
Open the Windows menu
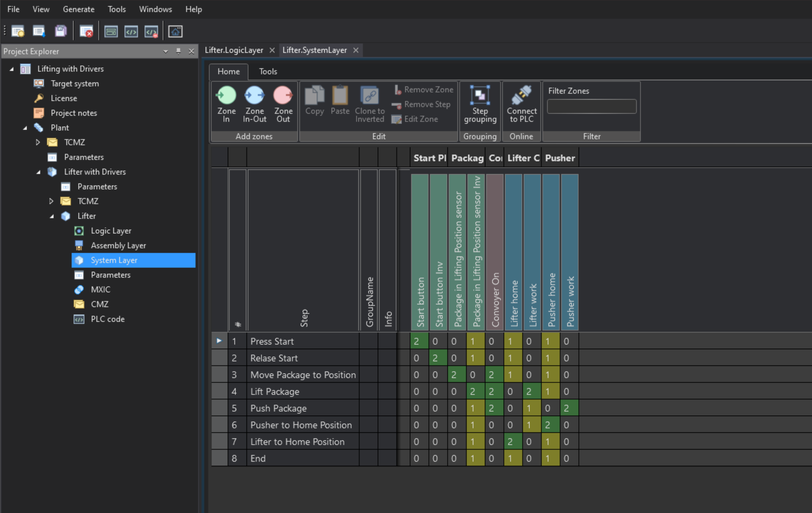click(155, 9)
